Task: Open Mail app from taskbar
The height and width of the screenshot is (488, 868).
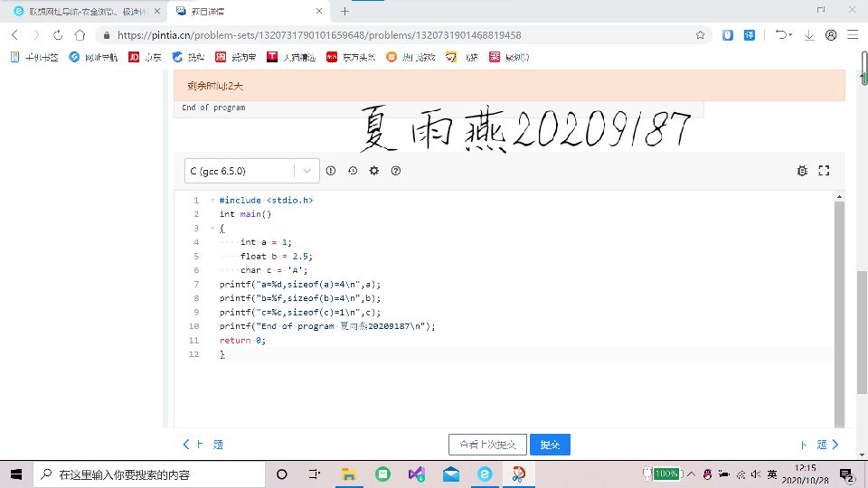Action: click(x=450, y=474)
